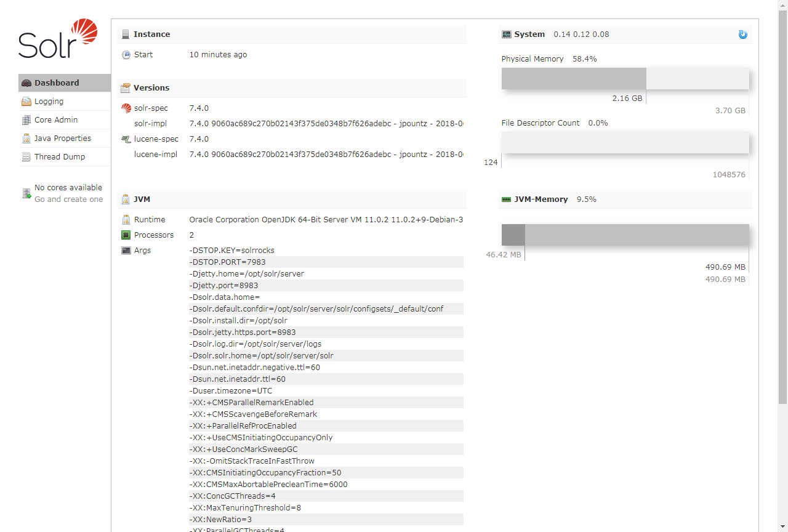Select the -Dsolr.log.dir argument
Image resolution: width=788 pixels, height=532 pixels.
tap(255, 344)
